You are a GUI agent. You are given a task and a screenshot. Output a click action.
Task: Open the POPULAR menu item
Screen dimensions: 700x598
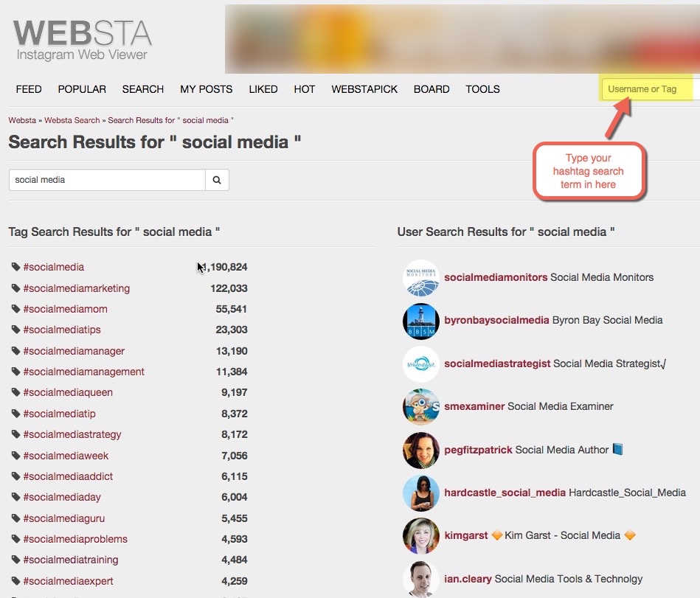pyautogui.click(x=82, y=89)
